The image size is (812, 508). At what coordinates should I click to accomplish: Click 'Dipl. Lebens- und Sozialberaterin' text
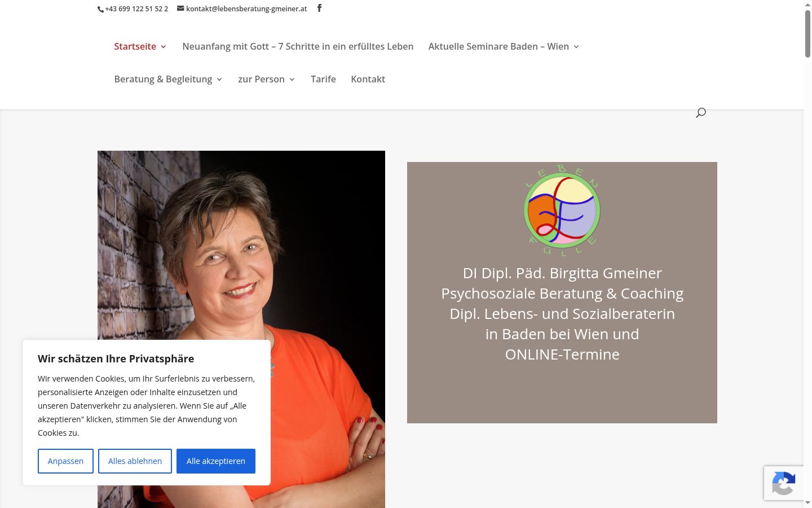pyautogui.click(x=562, y=314)
